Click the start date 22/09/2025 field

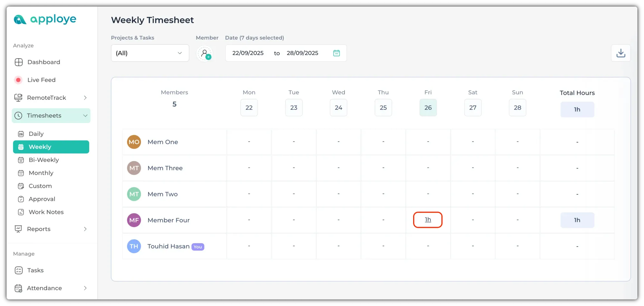[248, 53]
